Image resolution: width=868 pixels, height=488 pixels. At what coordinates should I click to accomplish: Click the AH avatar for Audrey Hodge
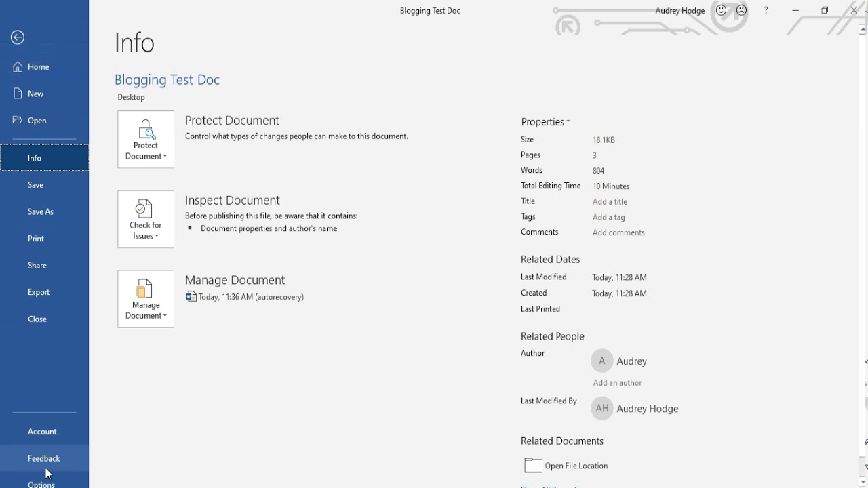coord(601,409)
